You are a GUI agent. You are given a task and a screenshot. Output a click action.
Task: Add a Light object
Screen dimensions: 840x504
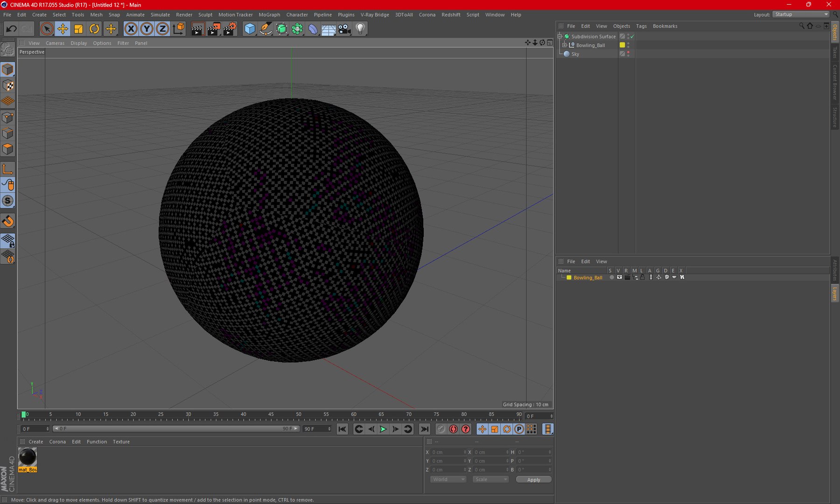[x=360, y=29]
